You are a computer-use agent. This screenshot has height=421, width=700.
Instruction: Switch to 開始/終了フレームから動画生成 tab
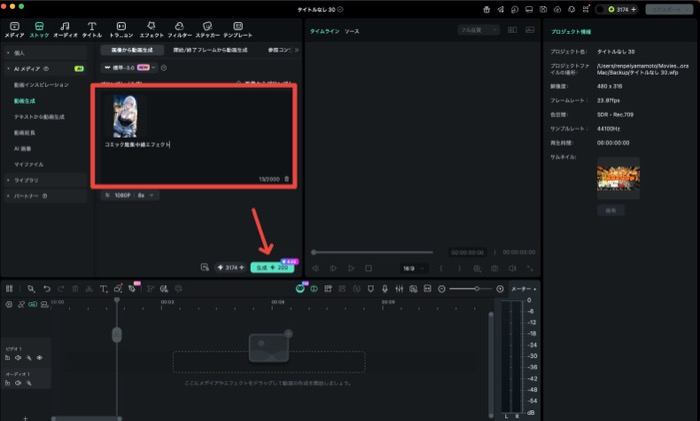tap(210, 50)
